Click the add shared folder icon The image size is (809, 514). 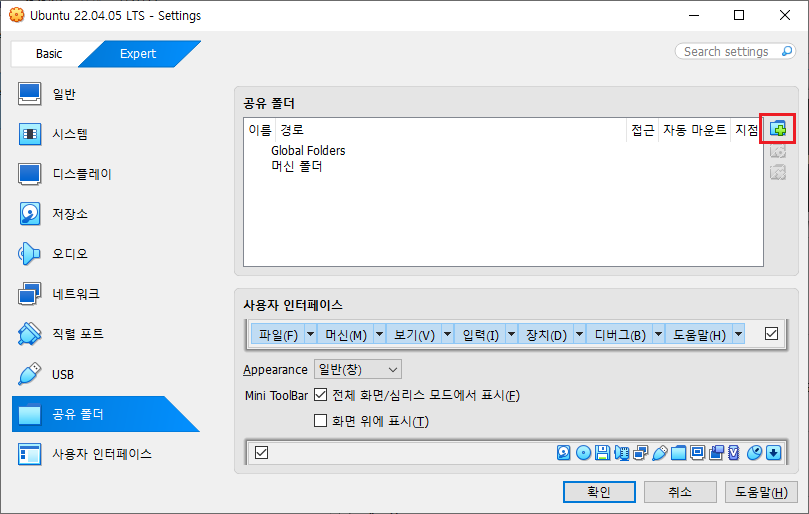click(778, 128)
